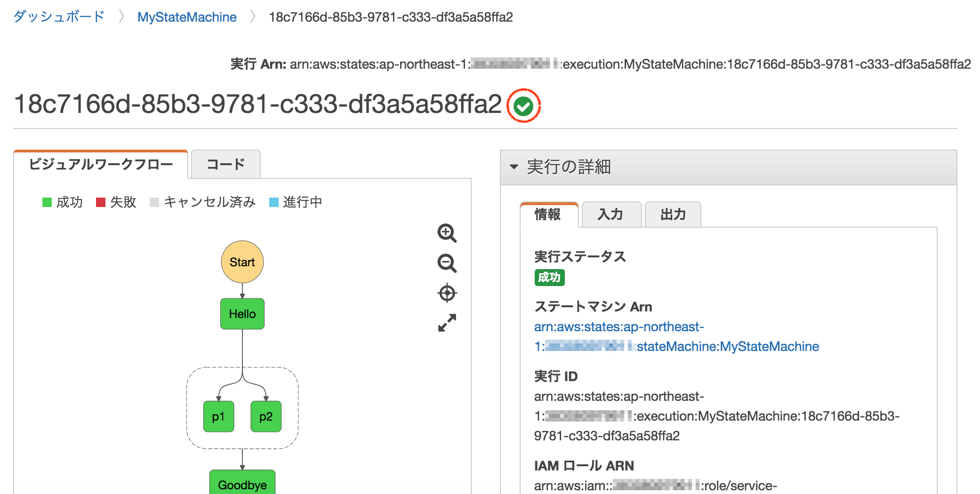Select the Start node in the diagram

(242, 262)
